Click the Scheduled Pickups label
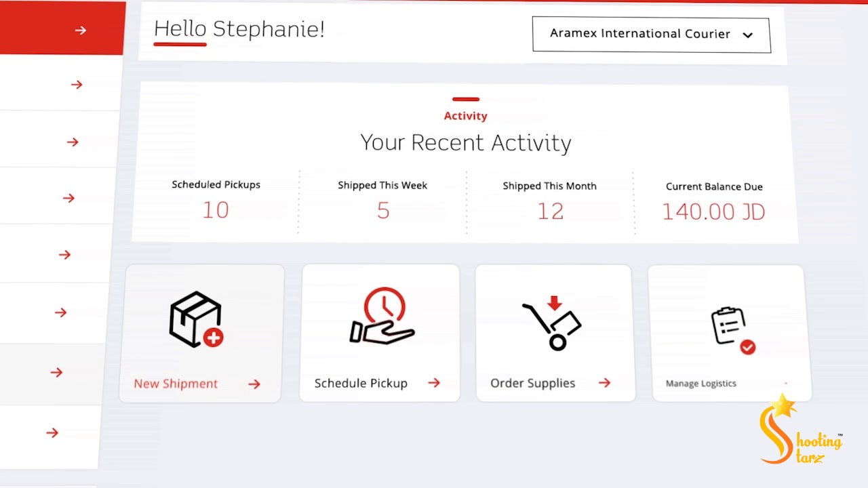Screen dimensions: 868x488 point(216,184)
